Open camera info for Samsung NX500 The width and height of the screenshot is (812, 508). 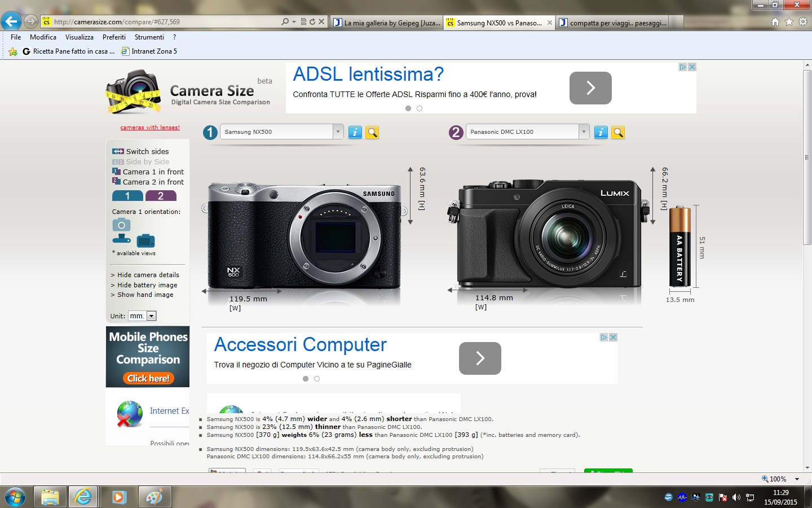pos(355,132)
